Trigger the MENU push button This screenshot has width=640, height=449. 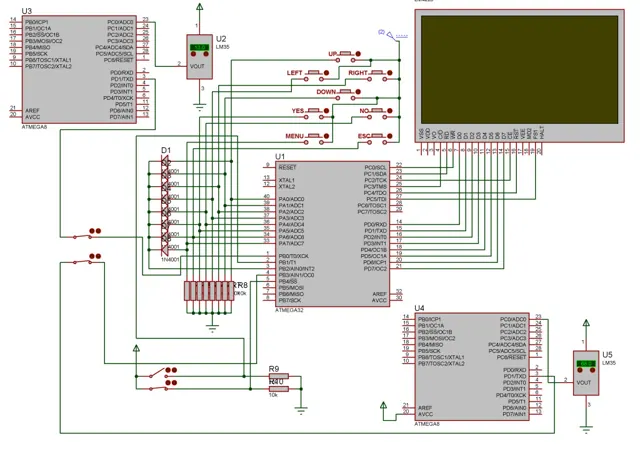(x=313, y=136)
